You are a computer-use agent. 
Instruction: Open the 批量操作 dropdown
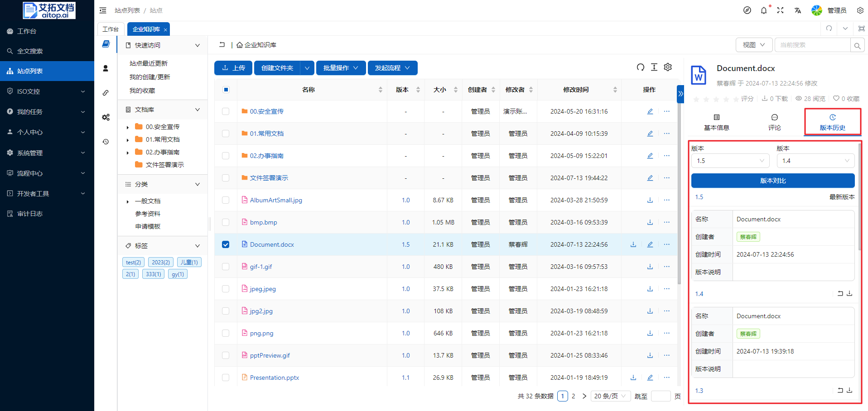pos(341,68)
